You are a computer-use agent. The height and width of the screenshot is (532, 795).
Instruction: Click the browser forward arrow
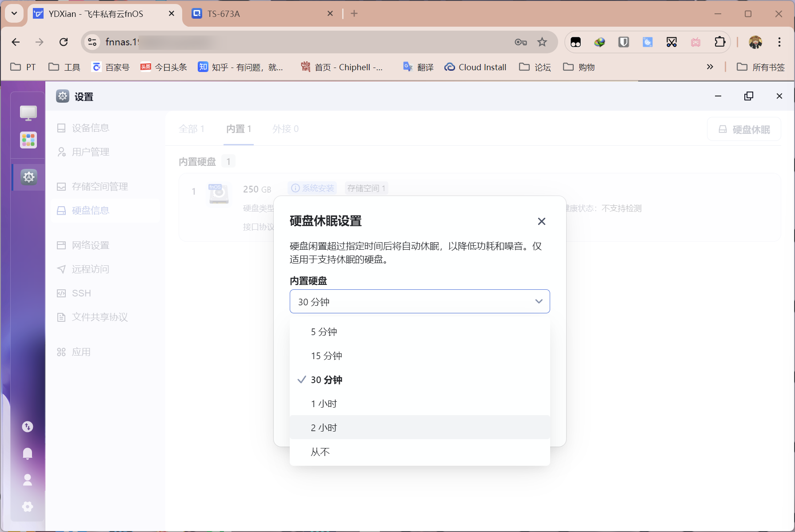(40, 42)
